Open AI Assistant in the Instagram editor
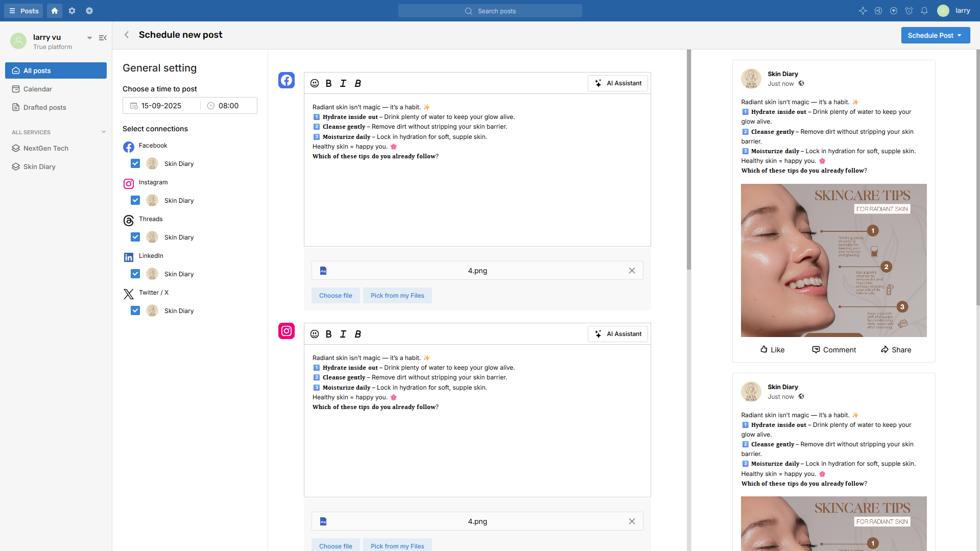 pos(617,334)
